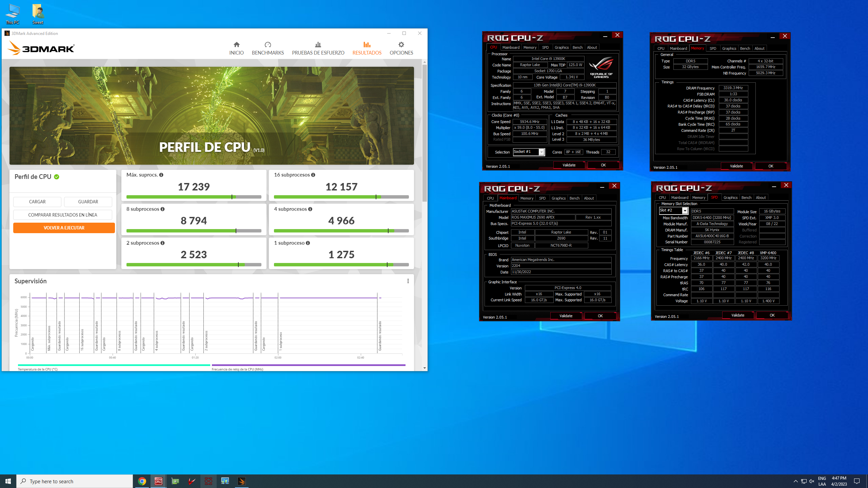The image size is (868, 488).
Task: Switch to 3DMark from the taskbar
Action: point(242,481)
